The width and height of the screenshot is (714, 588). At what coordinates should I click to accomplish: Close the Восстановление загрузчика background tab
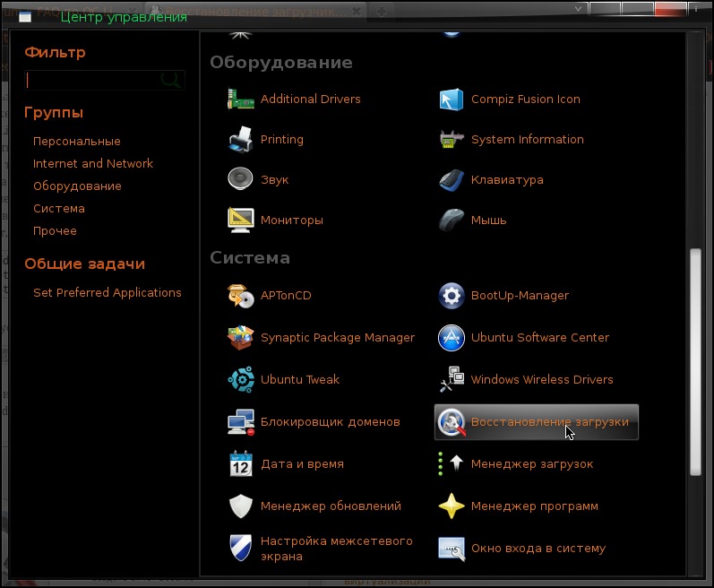357,11
